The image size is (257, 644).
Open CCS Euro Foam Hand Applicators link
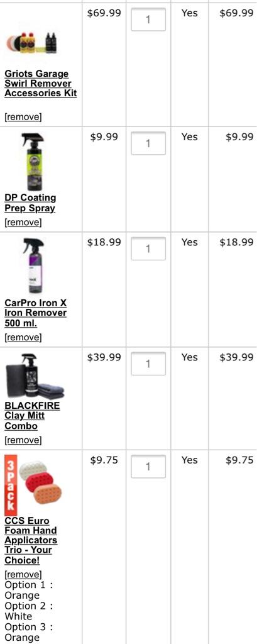[31, 540]
